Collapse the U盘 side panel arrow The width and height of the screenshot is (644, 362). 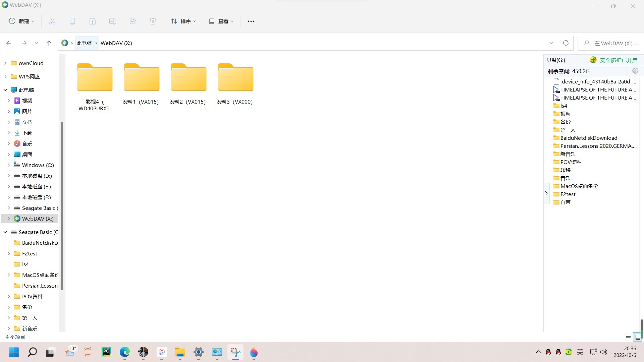click(546, 193)
